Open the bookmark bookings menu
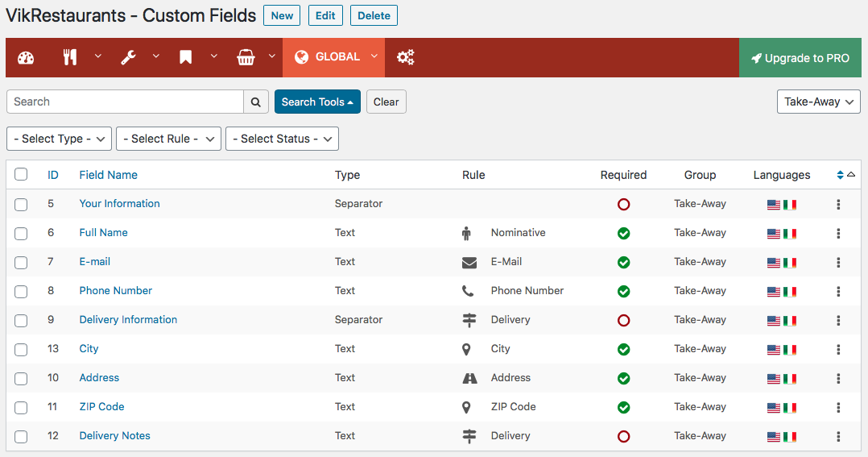This screenshot has height=457, width=868. coord(185,57)
